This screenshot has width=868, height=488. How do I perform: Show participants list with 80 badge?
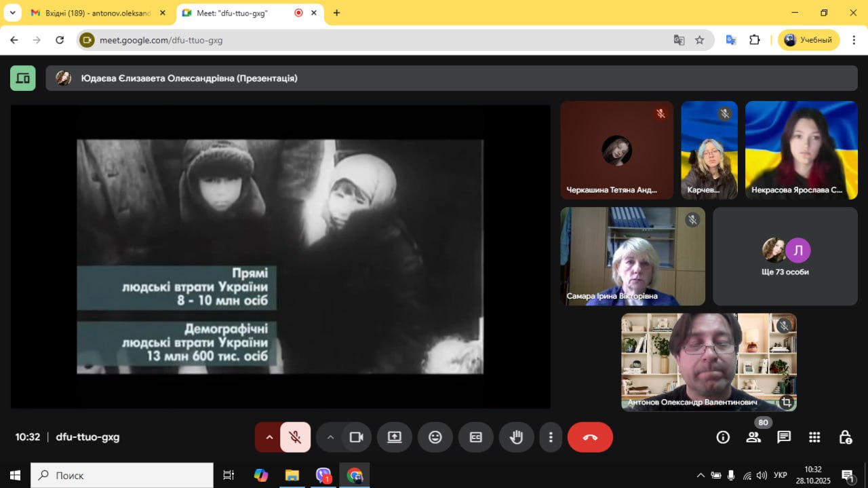(x=753, y=437)
